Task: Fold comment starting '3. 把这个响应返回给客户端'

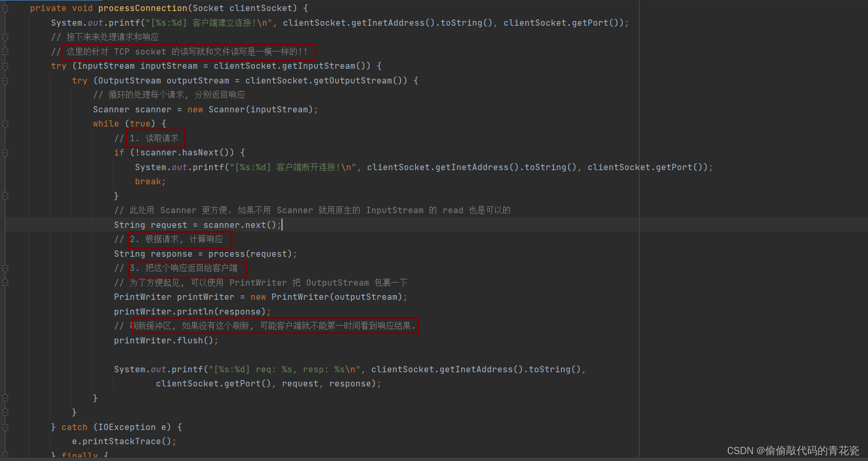Action: pyautogui.click(x=5, y=268)
